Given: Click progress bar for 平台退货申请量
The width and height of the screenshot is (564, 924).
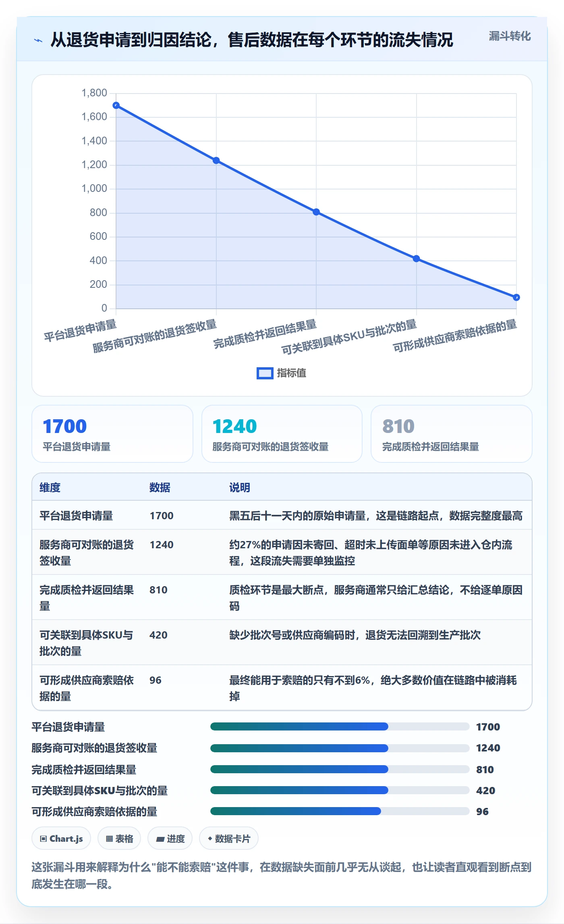Looking at the screenshot, I should click(340, 727).
